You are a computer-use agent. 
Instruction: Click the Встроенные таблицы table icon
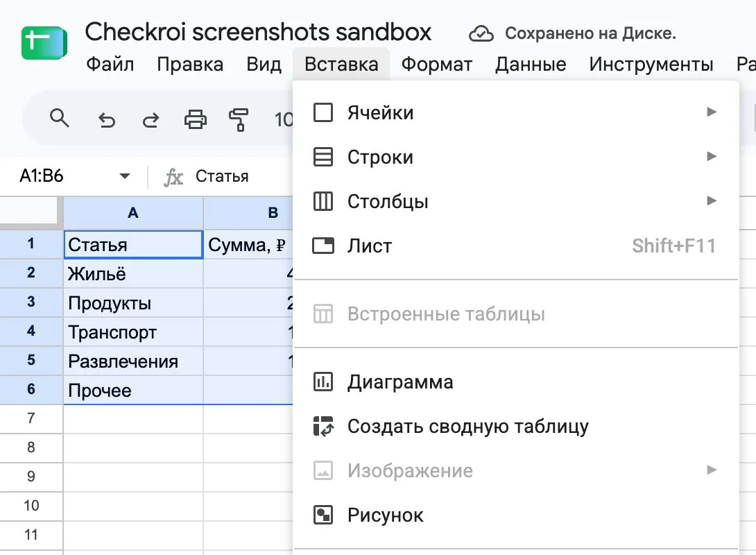coord(323,314)
